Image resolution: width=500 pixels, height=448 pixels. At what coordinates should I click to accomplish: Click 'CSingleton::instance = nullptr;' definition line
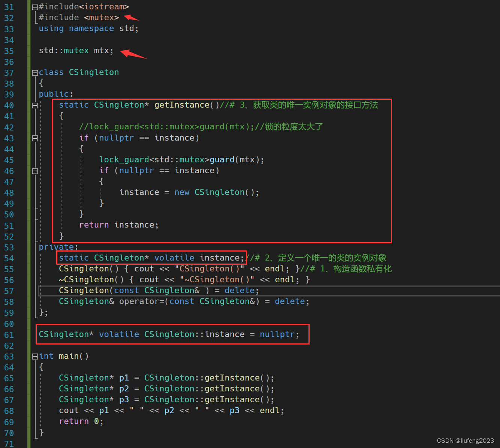click(169, 334)
